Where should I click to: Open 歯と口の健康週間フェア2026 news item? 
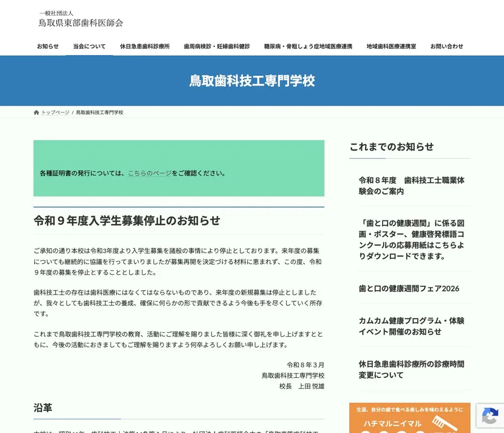[409, 288]
